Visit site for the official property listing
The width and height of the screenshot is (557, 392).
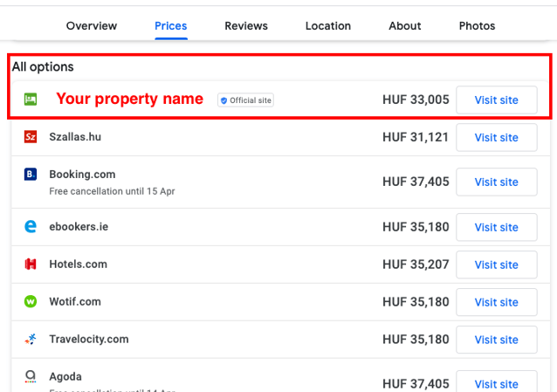pyautogui.click(x=497, y=100)
